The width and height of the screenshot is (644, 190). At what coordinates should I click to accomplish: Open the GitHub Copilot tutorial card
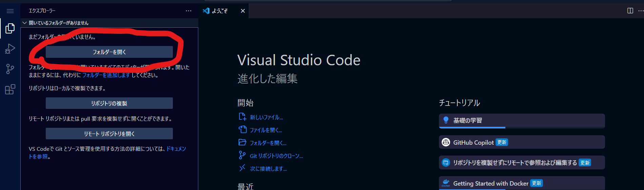tap(522, 142)
